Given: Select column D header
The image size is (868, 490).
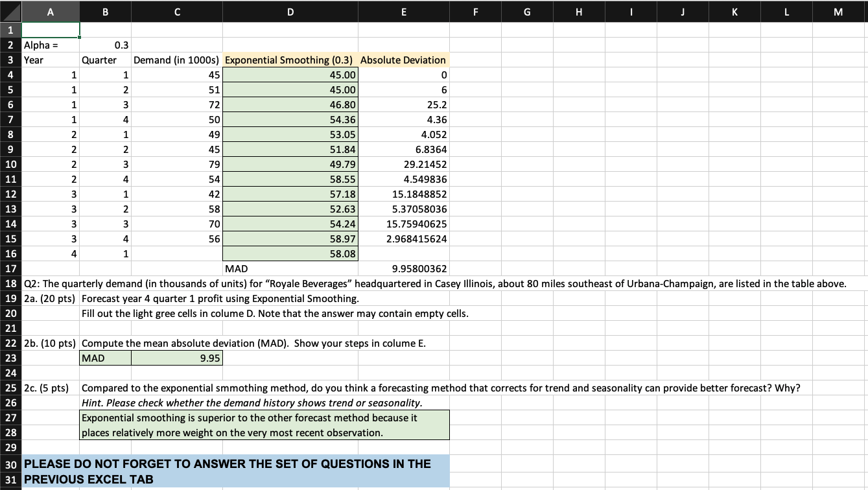Looking at the screenshot, I should 290,11.
